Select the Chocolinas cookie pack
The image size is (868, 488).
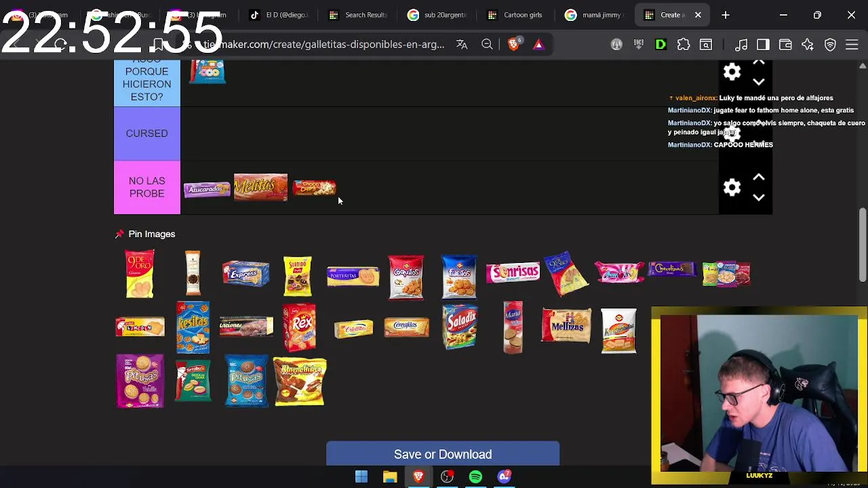[673, 269]
